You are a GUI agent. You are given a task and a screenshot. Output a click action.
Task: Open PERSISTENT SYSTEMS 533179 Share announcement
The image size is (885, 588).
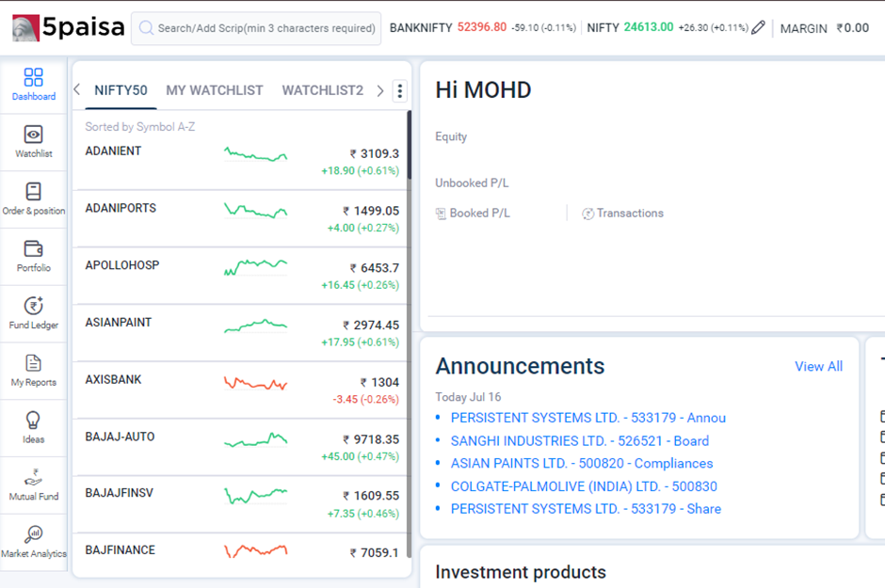[586, 509]
